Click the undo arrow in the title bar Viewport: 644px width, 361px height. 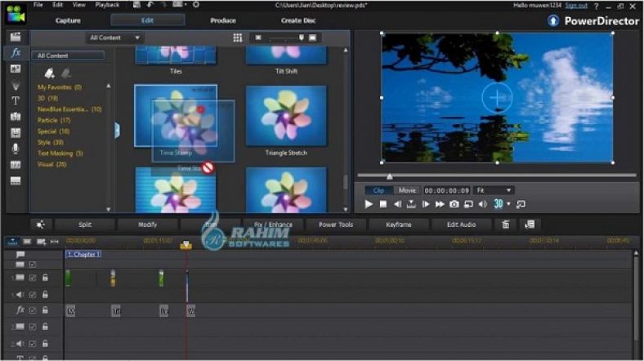click(x=150, y=5)
